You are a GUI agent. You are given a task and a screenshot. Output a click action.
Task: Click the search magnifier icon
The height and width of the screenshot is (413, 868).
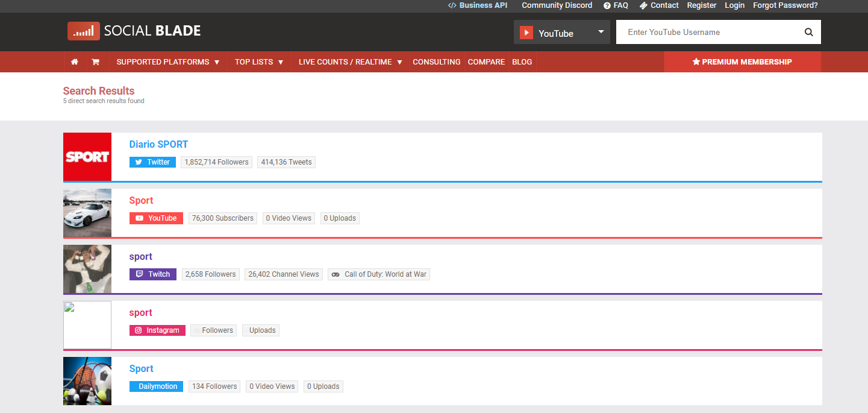pos(809,32)
